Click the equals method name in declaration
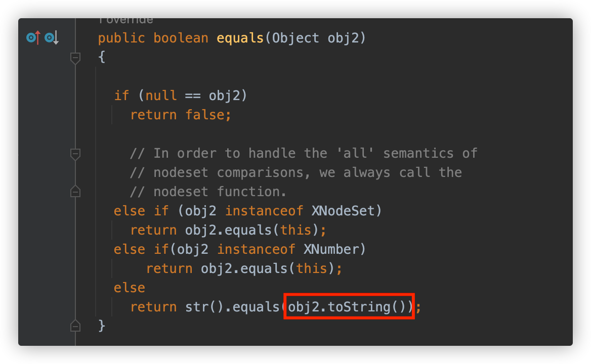Viewport: 591px width, 364px height. pos(240,38)
